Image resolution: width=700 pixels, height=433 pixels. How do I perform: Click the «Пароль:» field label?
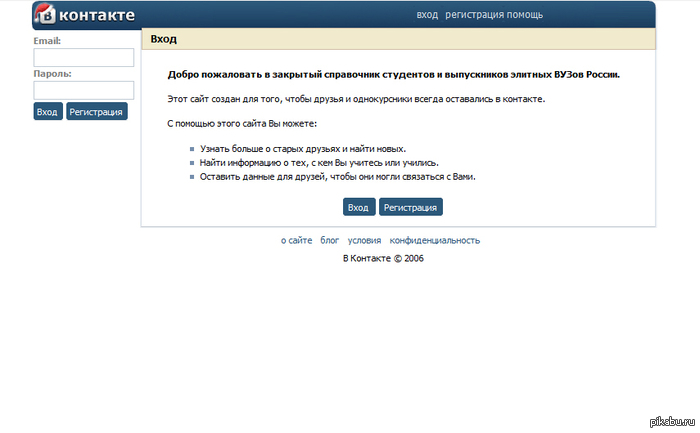[x=52, y=74]
